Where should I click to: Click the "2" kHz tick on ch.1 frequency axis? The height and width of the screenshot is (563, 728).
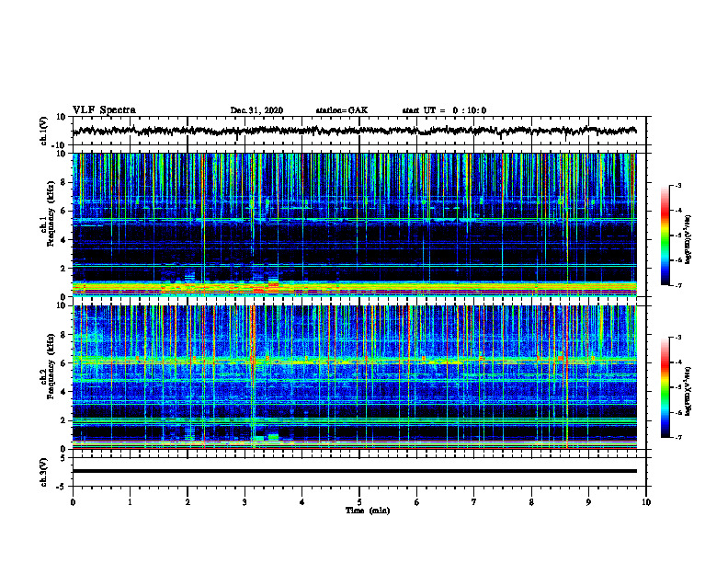[x=64, y=269]
